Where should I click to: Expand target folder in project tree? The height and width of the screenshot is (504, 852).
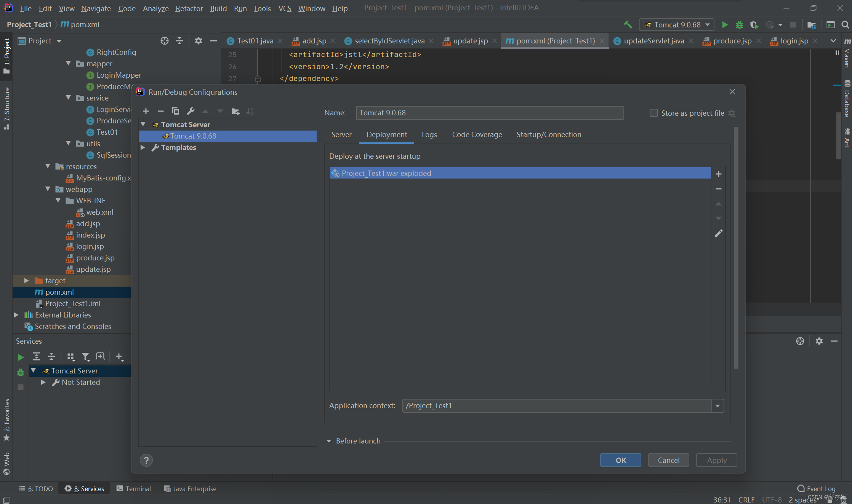pyautogui.click(x=26, y=281)
